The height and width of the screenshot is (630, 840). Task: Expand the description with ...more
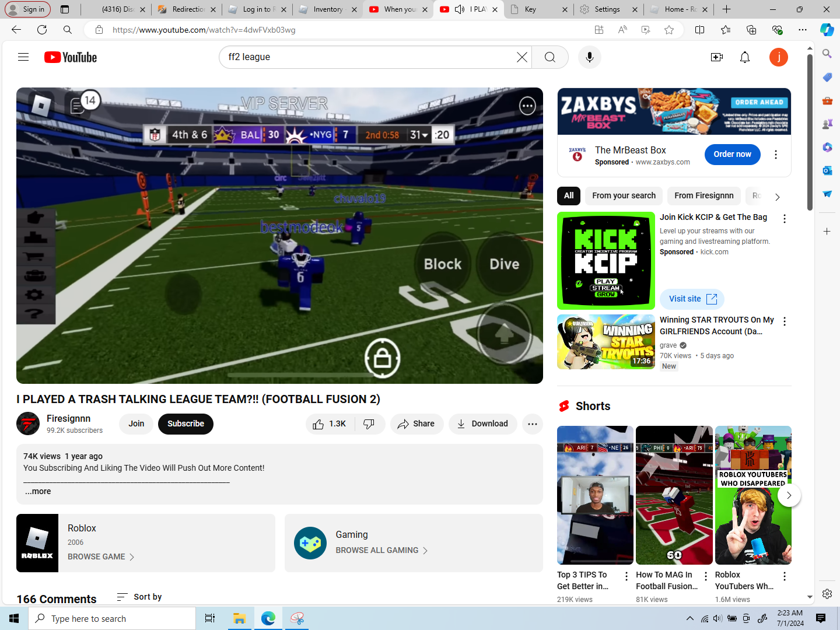click(x=38, y=492)
